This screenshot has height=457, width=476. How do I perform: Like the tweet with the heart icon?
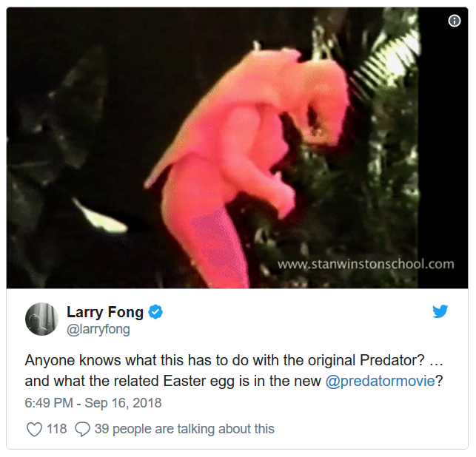pos(34,429)
